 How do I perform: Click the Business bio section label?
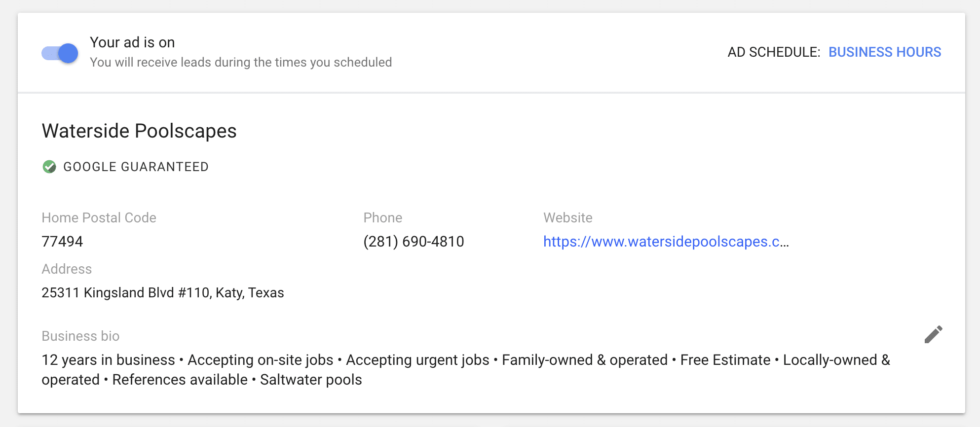[x=80, y=336]
